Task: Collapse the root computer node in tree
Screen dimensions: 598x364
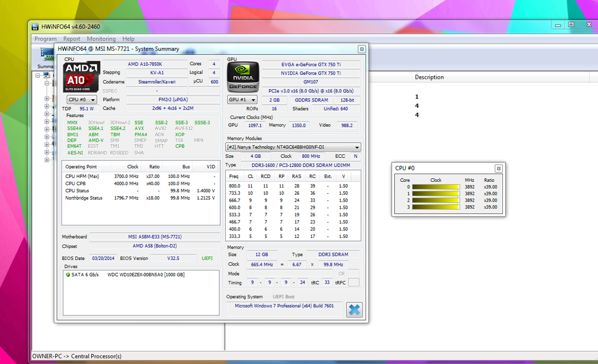Action: click(38, 76)
